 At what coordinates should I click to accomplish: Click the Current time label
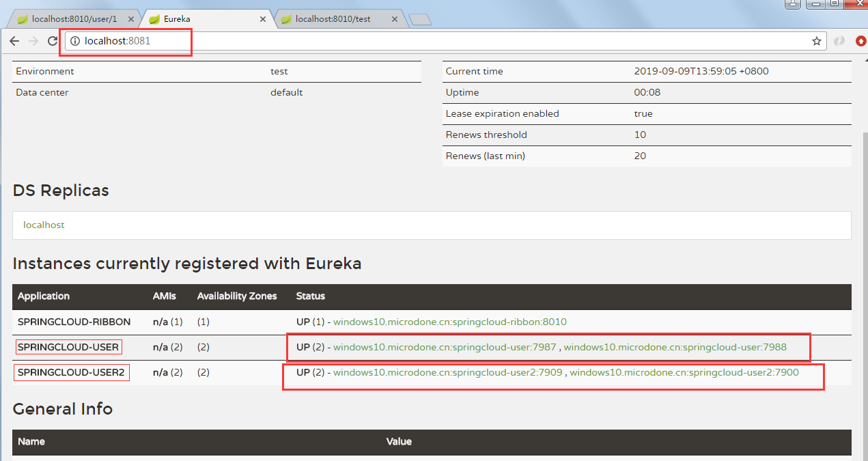[x=475, y=71]
